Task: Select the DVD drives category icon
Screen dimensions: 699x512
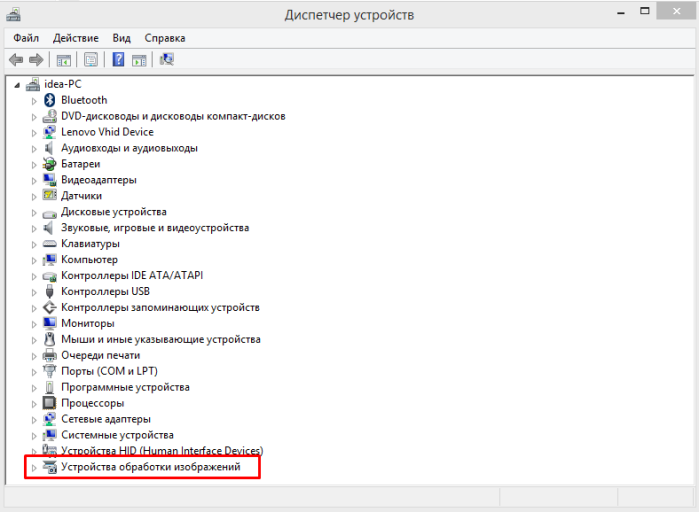Action: click(49, 116)
